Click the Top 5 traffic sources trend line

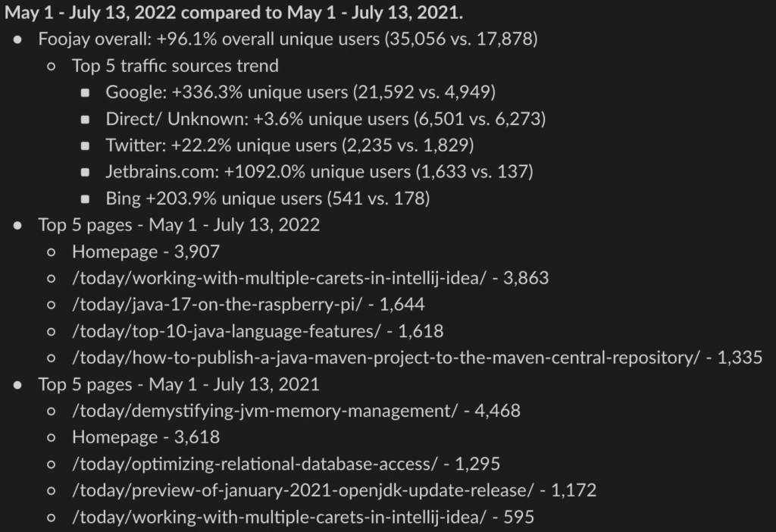pos(175,66)
